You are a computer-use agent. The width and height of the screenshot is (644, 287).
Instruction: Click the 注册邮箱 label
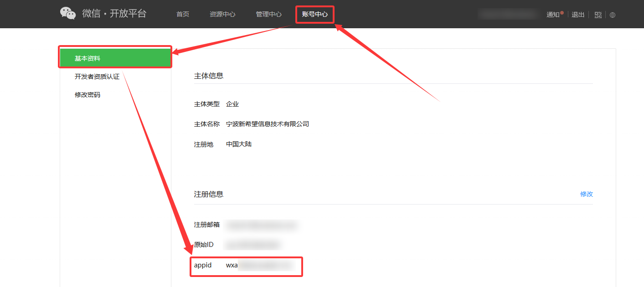[x=207, y=225]
